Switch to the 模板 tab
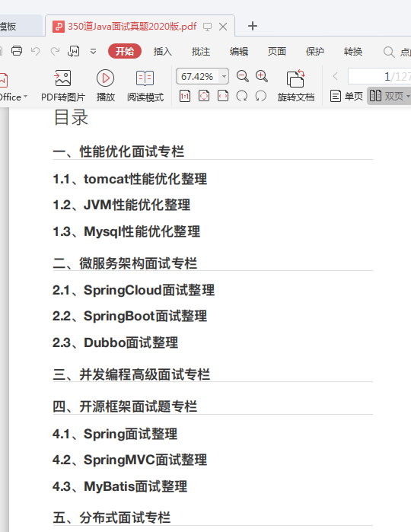 (21, 26)
